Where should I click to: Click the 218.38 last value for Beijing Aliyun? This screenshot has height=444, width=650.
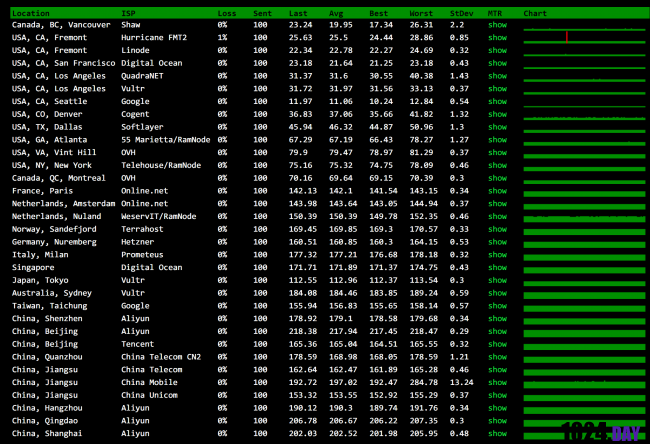[x=303, y=331]
